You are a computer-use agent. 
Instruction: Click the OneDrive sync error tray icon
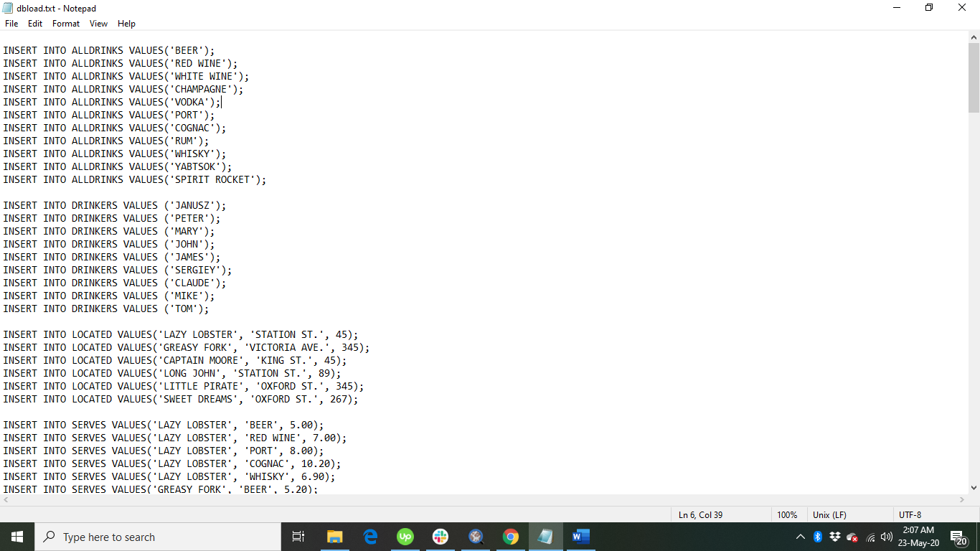pyautogui.click(x=852, y=536)
